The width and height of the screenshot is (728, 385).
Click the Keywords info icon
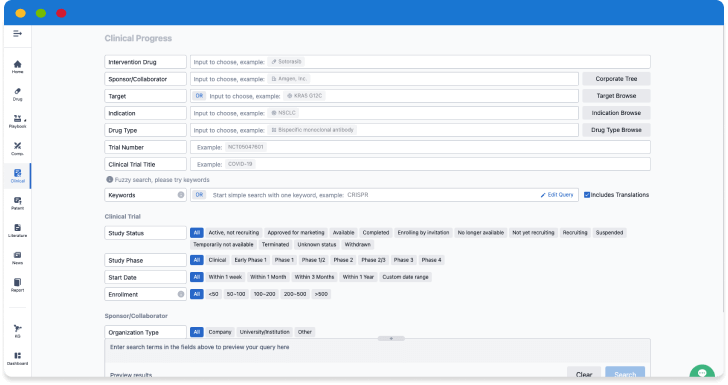pyautogui.click(x=181, y=195)
